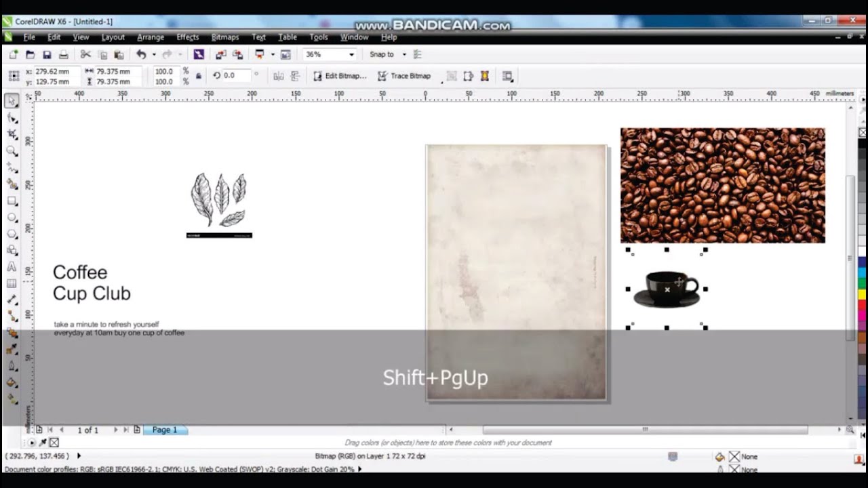Go to the previous page arrow
The width and height of the screenshot is (868, 488).
coord(62,430)
